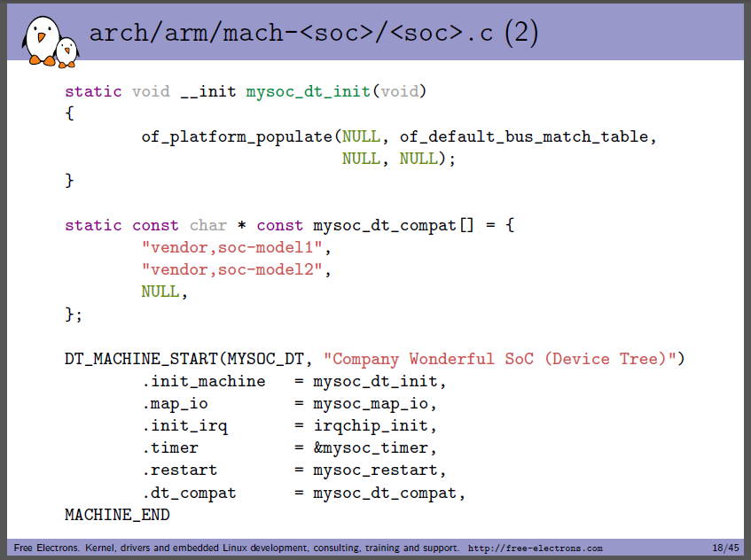
Task: Select irqchip_init value
Action: pos(371,425)
